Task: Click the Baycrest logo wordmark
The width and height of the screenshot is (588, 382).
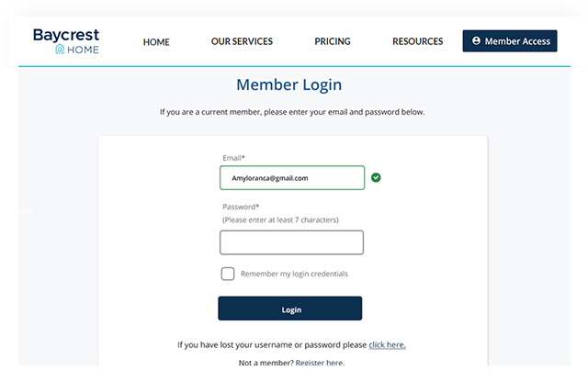Action: point(65,35)
